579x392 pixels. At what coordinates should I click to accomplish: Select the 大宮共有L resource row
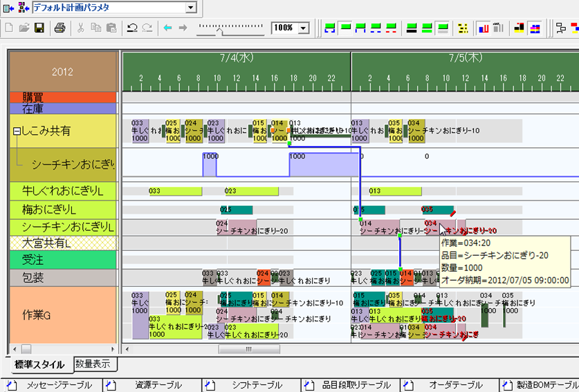coord(63,243)
